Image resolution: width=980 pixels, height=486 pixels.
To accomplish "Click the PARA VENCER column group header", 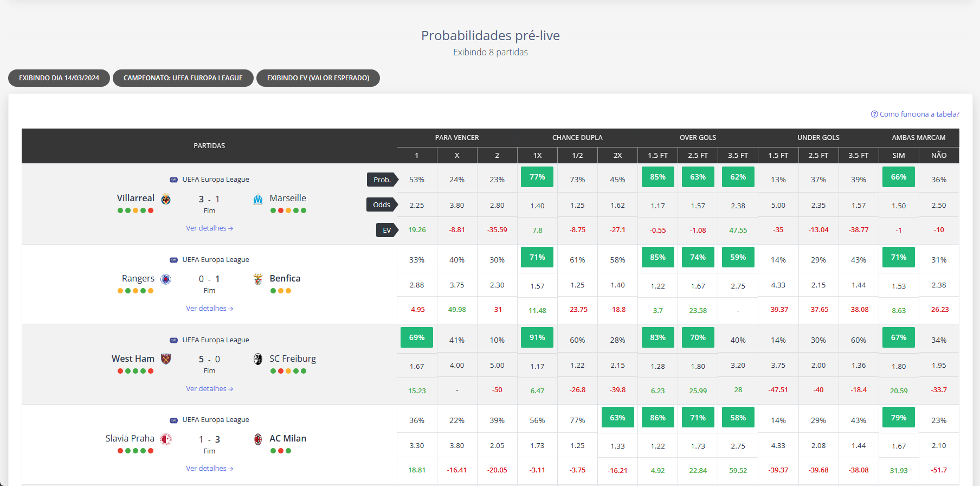I will 457,138.
